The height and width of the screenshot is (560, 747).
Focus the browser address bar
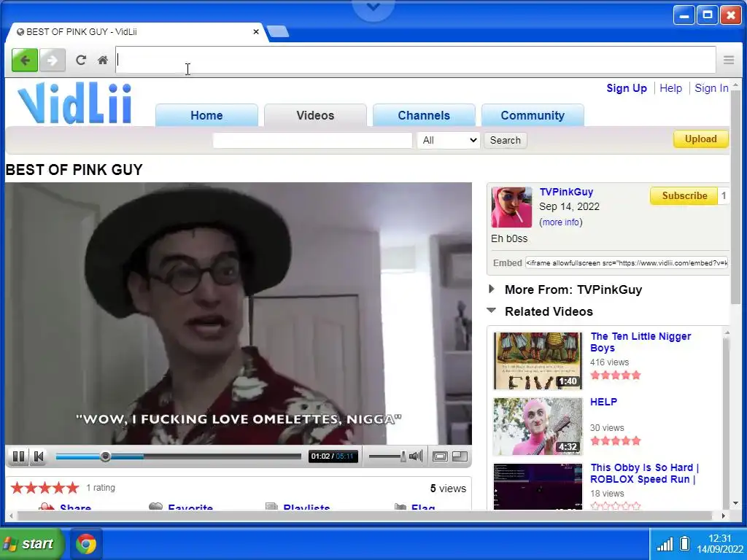tap(415, 60)
